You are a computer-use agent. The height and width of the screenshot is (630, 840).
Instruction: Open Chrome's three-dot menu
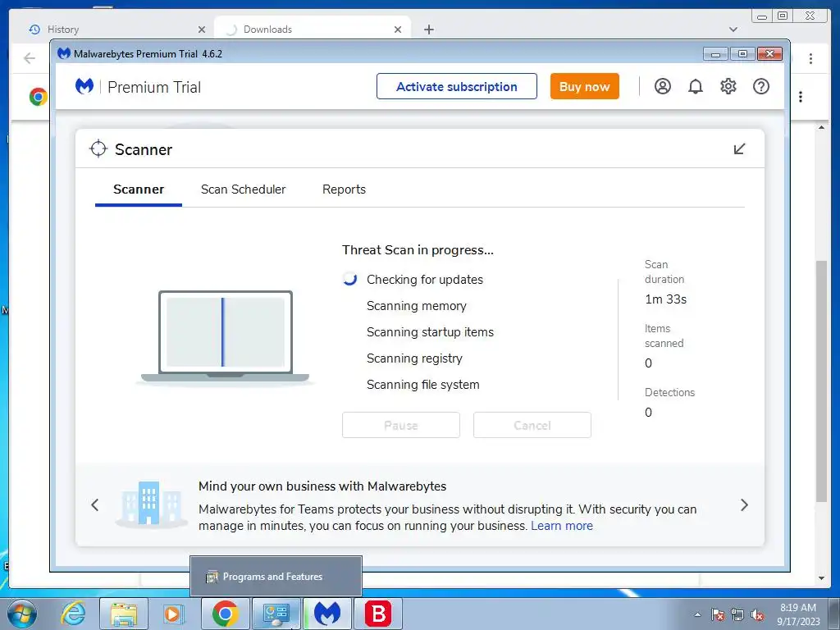point(810,58)
